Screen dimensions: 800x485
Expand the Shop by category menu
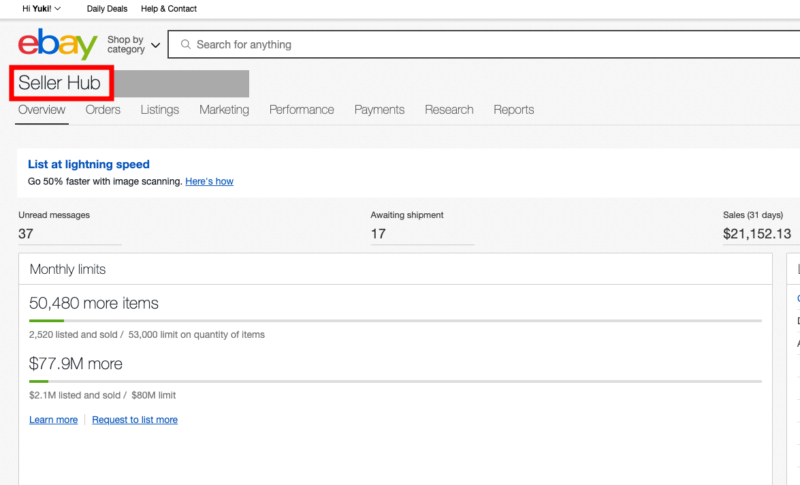pyautogui.click(x=133, y=45)
